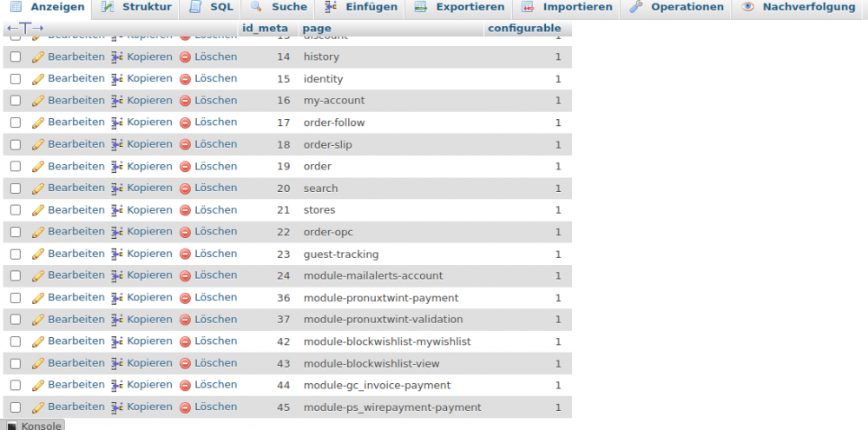Tick the module-ps_wirepayment-payment checkbox
The height and width of the screenshot is (430, 868).
(16, 407)
